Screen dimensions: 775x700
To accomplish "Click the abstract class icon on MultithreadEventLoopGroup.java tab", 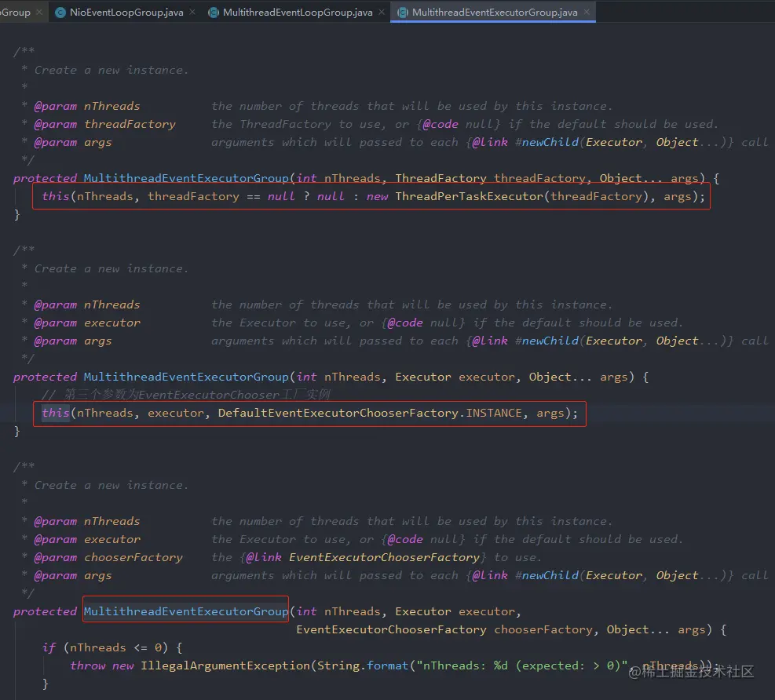I will (x=214, y=13).
